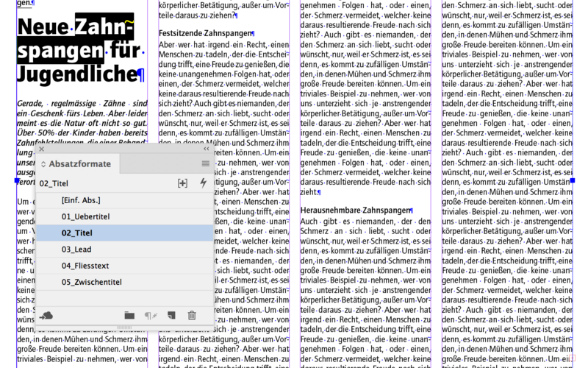Click the text frame's right blue handle
Screen dimensions: 588x368
coord(573,181)
